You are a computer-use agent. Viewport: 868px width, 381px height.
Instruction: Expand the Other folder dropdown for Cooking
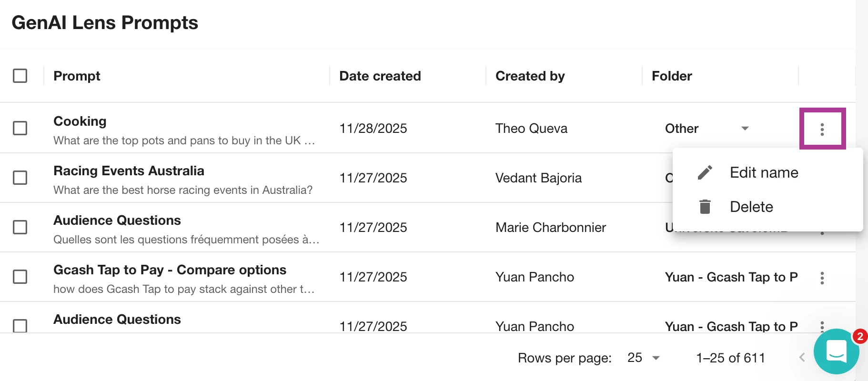pos(745,129)
